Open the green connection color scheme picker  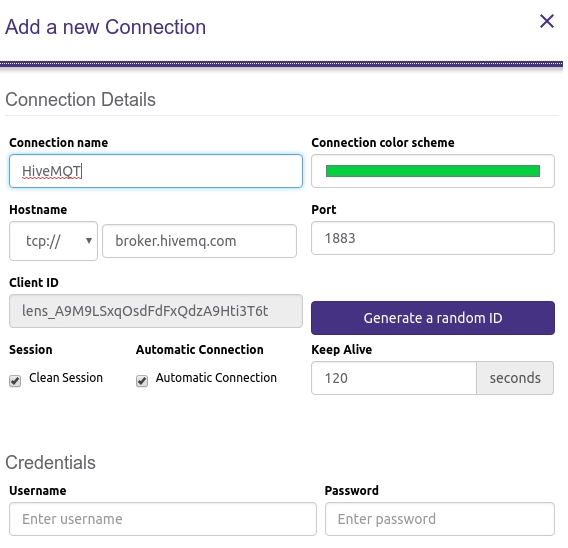pyautogui.click(x=433, y=171)
